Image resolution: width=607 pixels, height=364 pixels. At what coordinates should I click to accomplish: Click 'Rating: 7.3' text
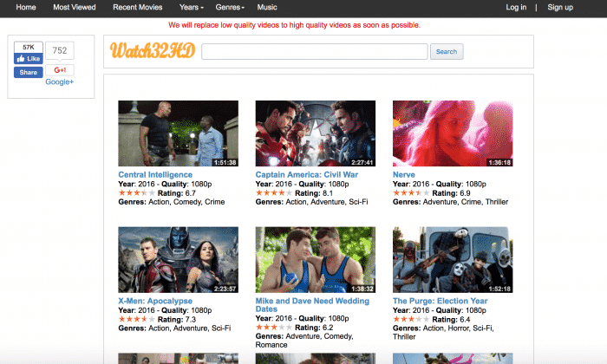point(177,320)
